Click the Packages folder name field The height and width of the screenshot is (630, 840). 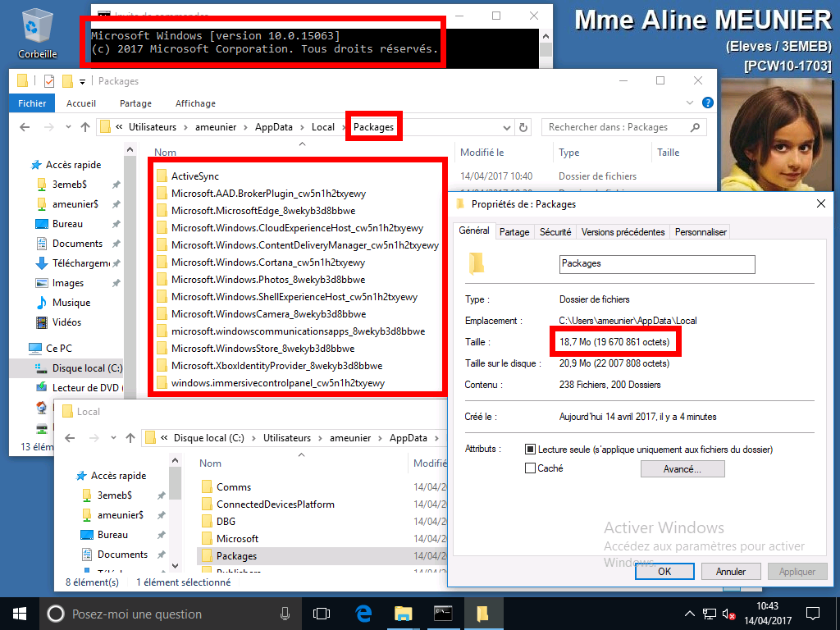tap(657, 263)
